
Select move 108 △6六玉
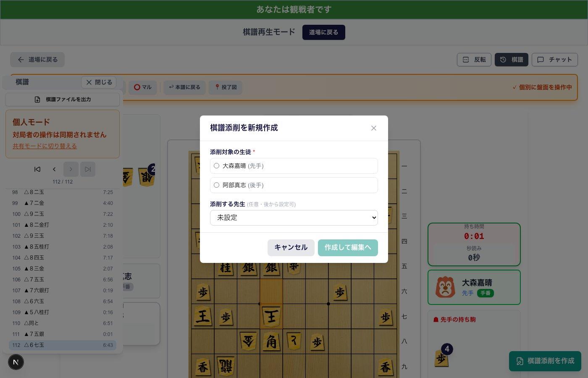tap(63, 302)
